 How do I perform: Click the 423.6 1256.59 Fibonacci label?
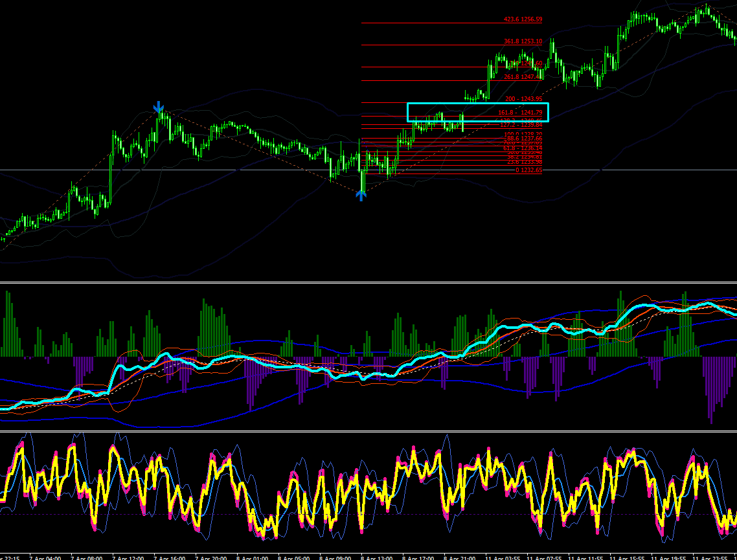(x=523, y=19)
